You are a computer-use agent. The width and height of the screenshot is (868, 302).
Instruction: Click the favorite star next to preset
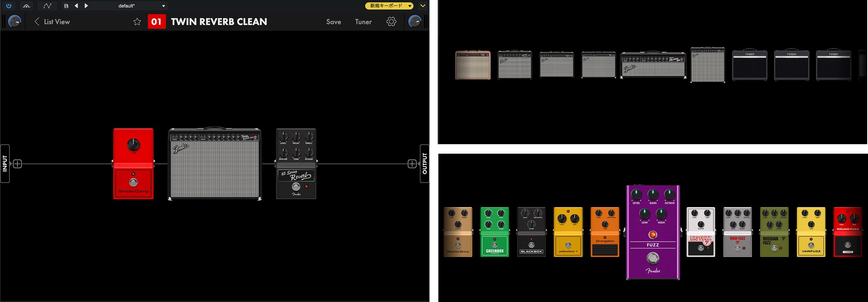137,22
